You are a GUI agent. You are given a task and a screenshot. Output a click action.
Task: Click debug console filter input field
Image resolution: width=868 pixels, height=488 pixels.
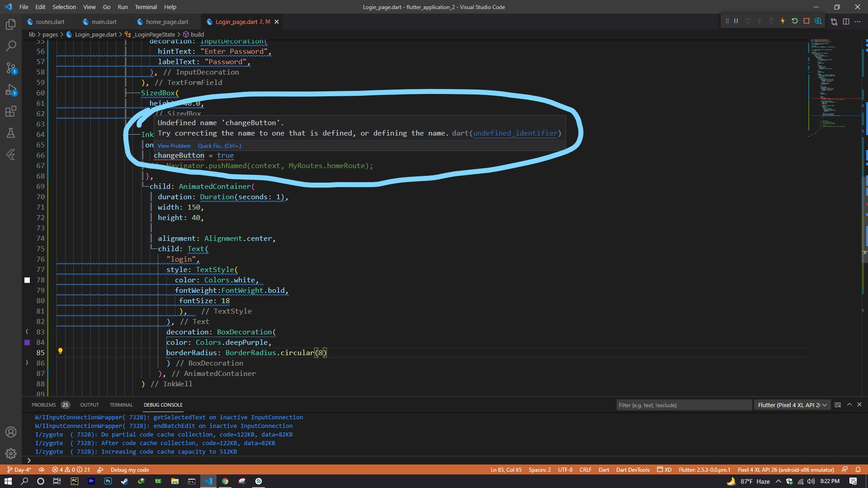click(x=684, y=405)
